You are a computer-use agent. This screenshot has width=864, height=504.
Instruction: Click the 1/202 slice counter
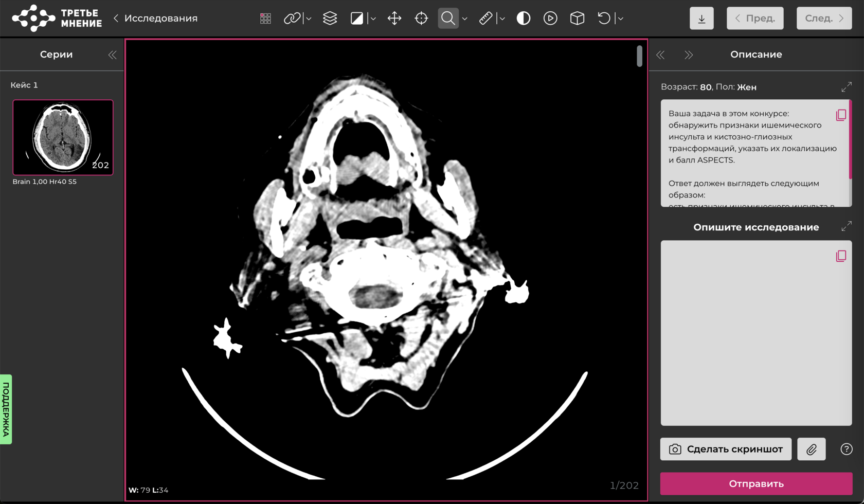coord(624,485)
